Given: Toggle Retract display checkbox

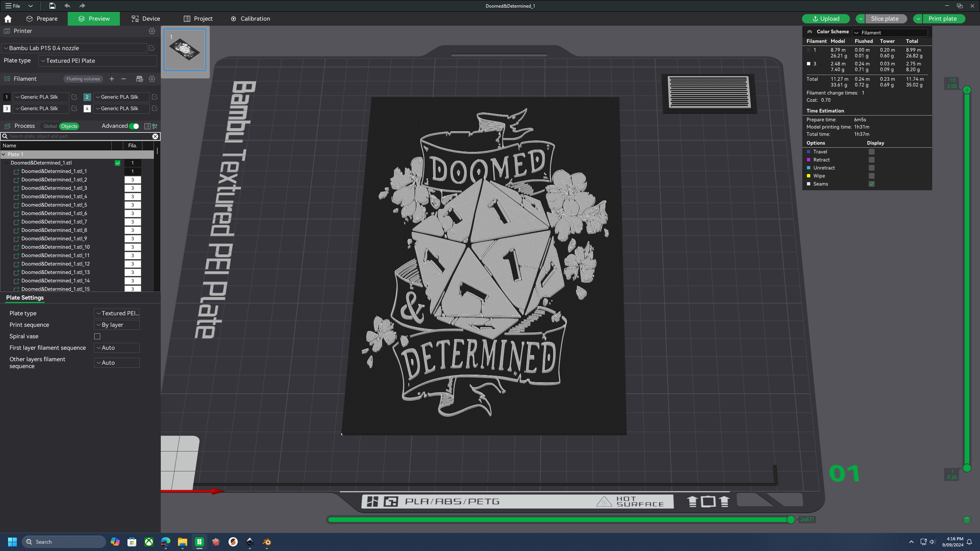Looking at the screenshot, I should (x=872, y=160).
